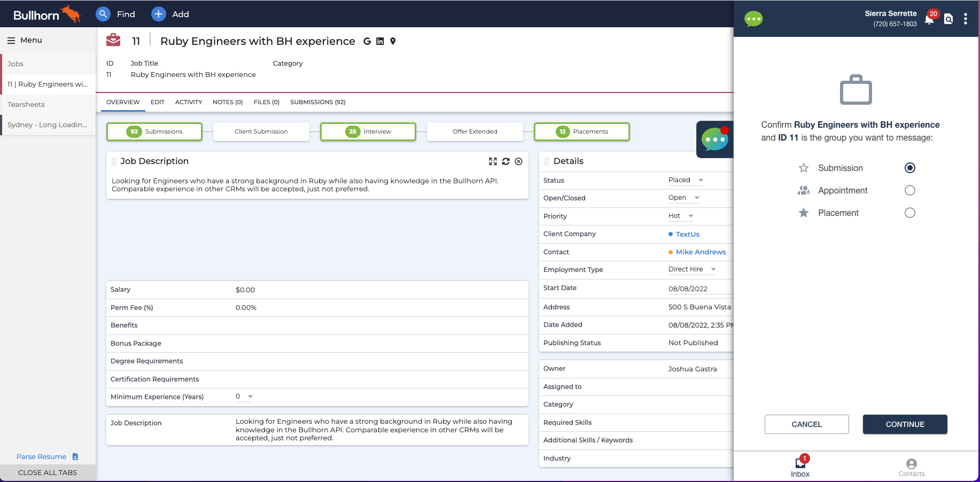This screenshot has width=980, height=482.
Task: Select the Appointment radio button
Action: click(910, 190)
